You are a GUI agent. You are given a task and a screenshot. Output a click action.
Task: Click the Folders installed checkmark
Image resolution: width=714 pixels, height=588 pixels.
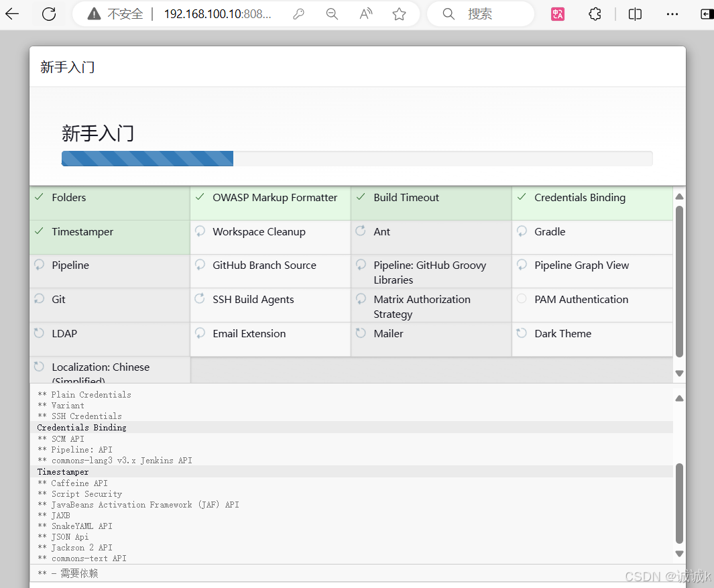coord(39,196)
